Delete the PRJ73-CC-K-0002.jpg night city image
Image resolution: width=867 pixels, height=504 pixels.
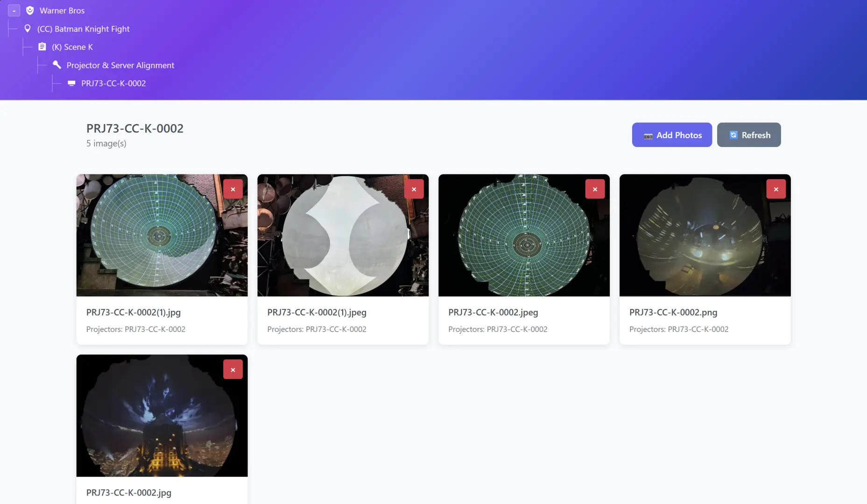[x=233, y=370]
